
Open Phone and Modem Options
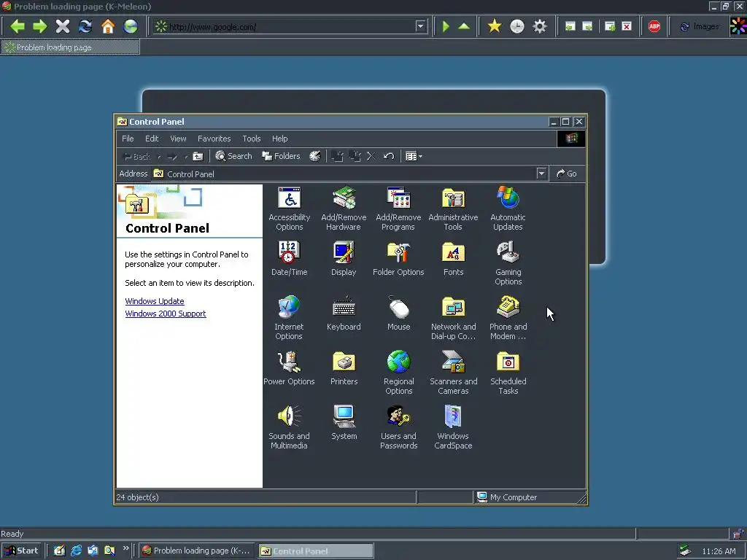[x=508, y=318]
